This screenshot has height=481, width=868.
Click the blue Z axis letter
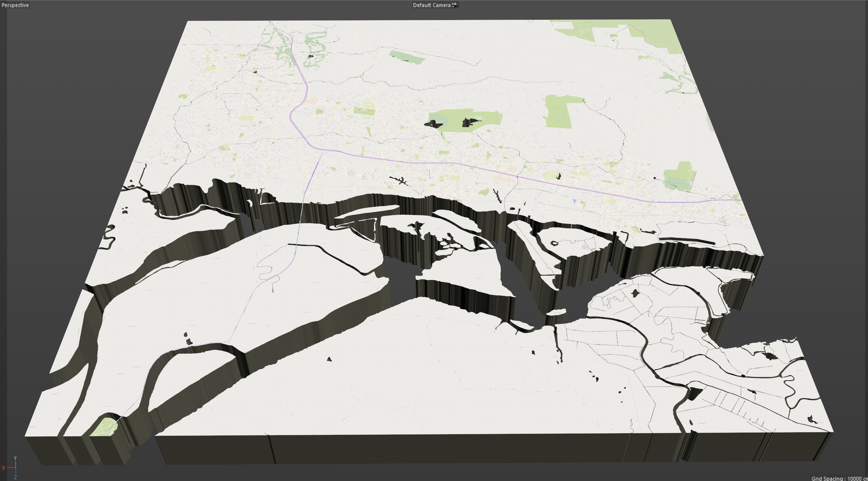pos(15,477)
